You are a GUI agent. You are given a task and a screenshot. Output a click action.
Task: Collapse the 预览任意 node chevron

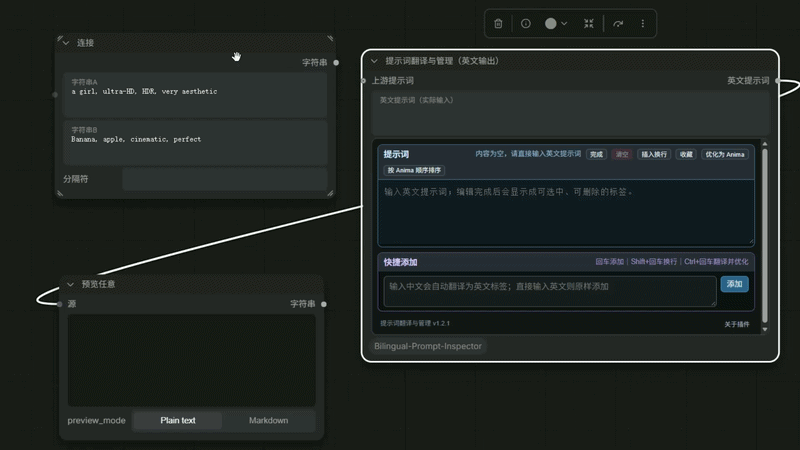pos(70,284)
